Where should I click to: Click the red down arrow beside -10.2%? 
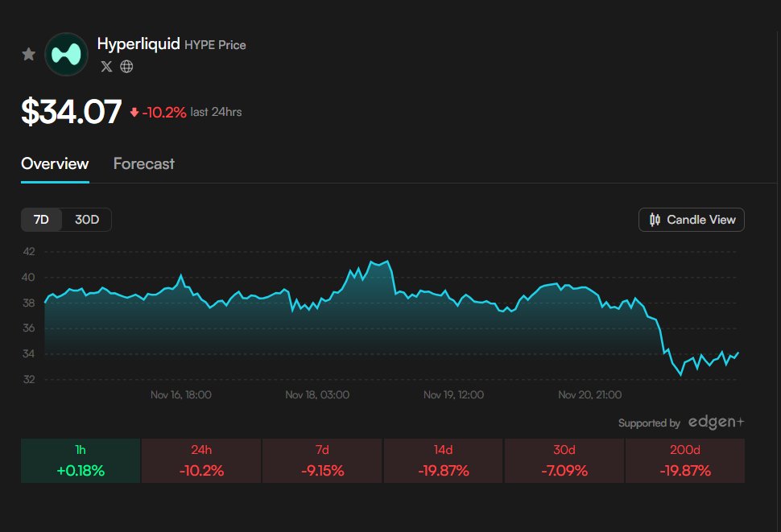point(133,112)
